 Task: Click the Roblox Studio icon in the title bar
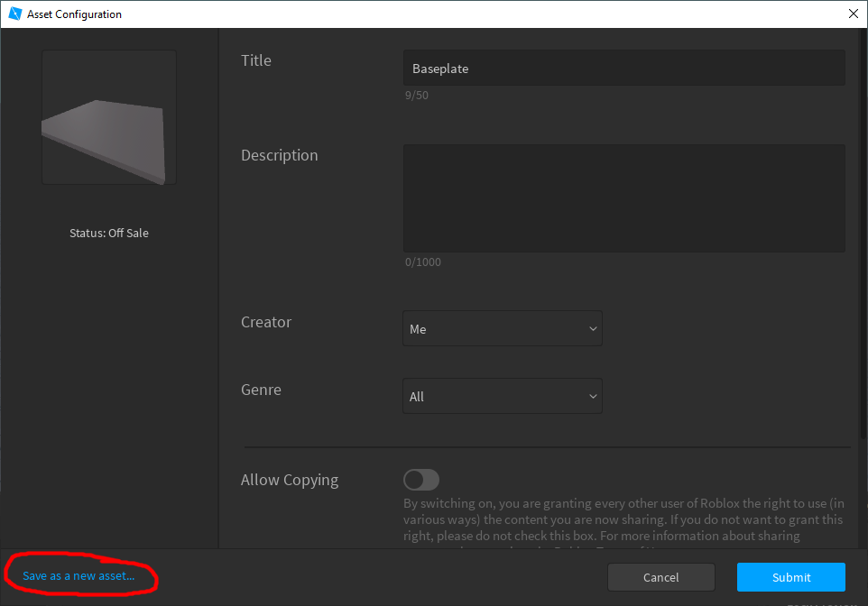[14, 14]
